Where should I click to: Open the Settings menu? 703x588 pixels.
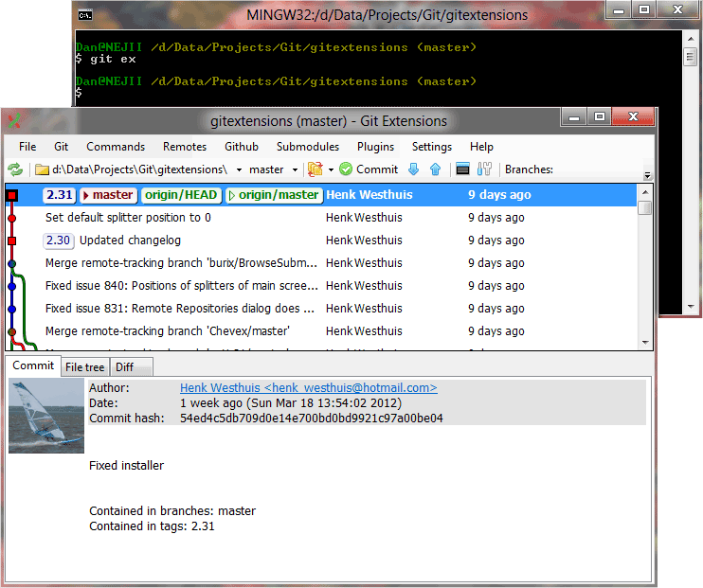[x=432, y=147]
